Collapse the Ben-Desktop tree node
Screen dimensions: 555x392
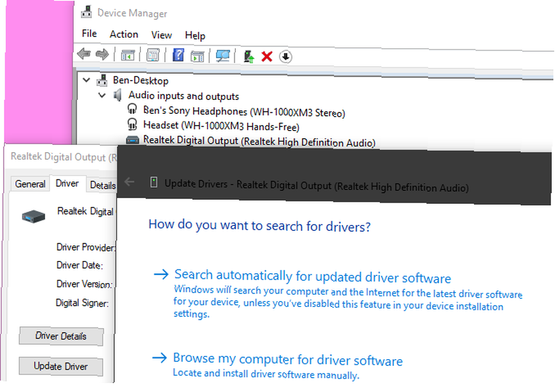(x=87, y=79)
